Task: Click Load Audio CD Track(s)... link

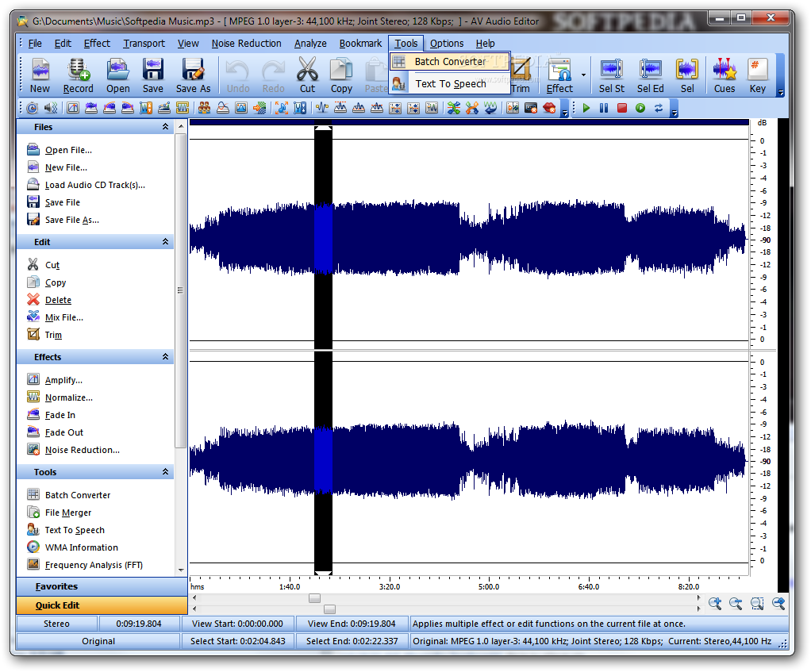Action: (95, 185)
